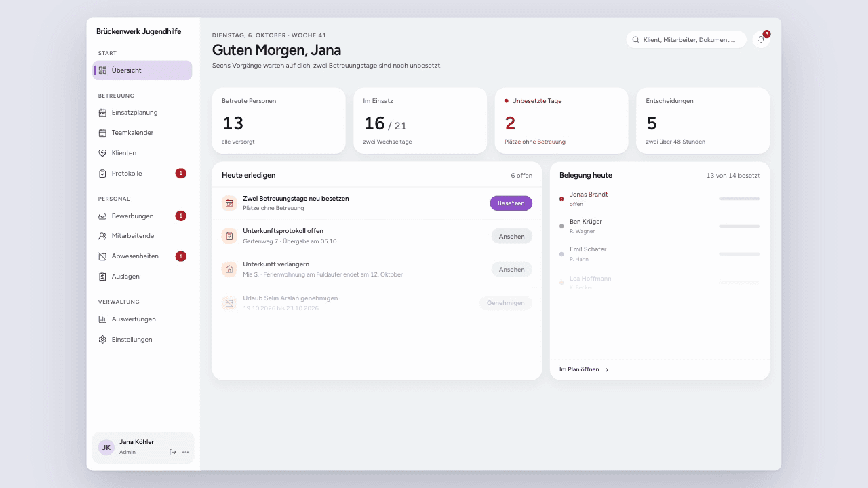Click the Protokolle clipboard icon
The height and width of the screenshot is (488, 868).
pyautogui.click(x=102, y=174)
